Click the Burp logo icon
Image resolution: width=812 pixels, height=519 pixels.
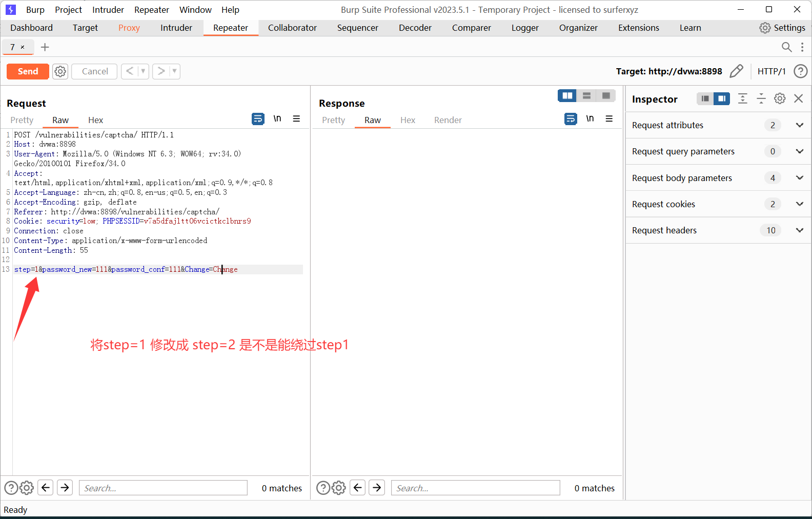pyautogui.click(x=11, y=10)
